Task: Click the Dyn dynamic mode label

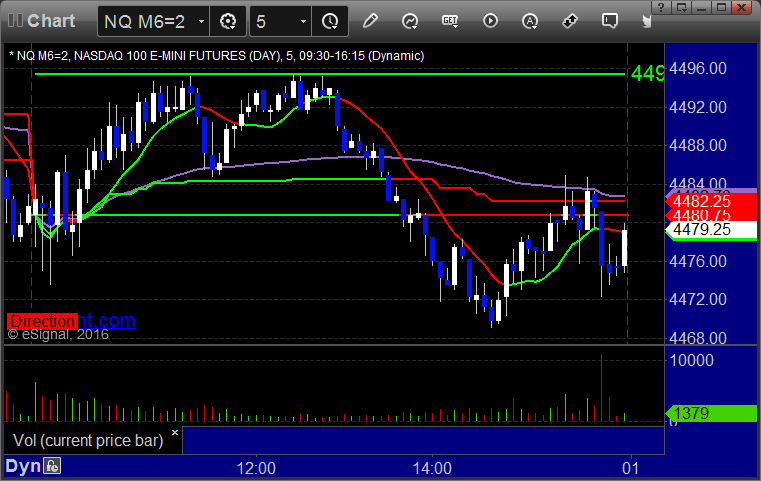Action: (x=23, y=466)
